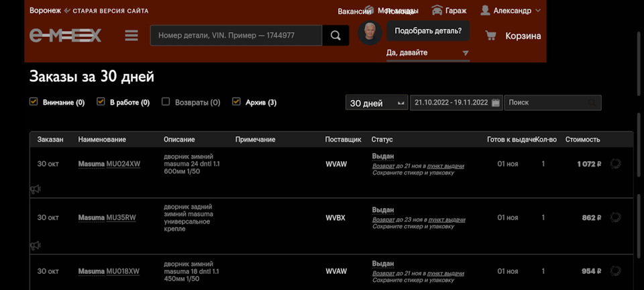
Task: Click the Поставщик column header
Action: click(343, 140)
